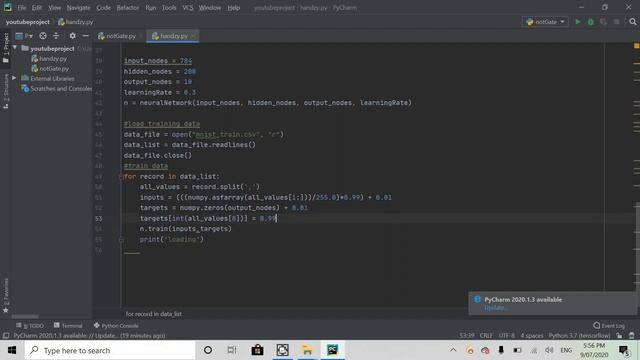Click the Windows Start button

coord(12,350)
